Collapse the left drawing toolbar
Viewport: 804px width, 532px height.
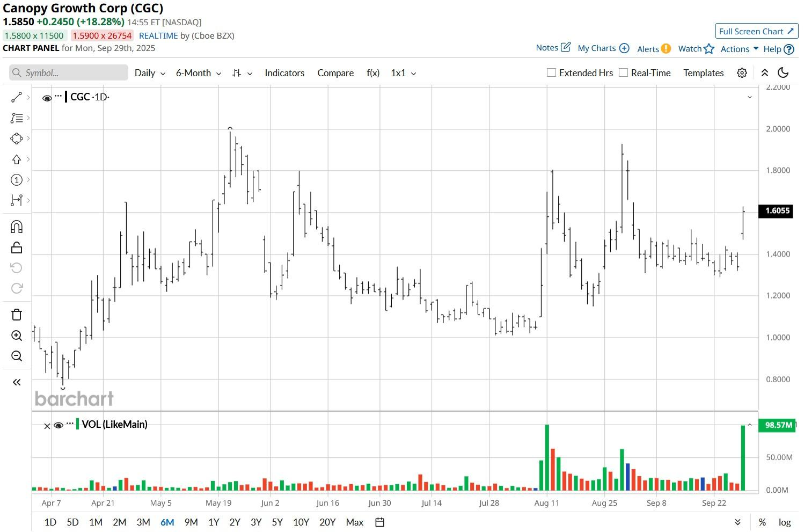point(17,382)
